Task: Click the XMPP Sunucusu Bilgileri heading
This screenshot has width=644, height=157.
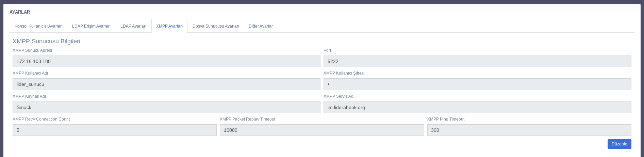Action: pos(46,41)
